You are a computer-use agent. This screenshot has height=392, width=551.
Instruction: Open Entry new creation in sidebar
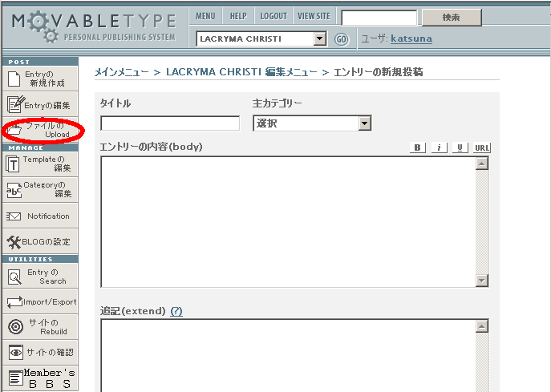(39, 79)
